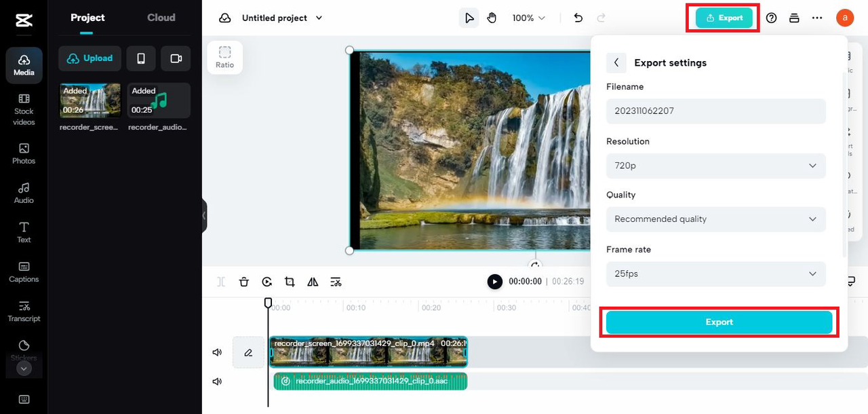
Task: Click the pencil cover edit button
Action: (248, 352)
